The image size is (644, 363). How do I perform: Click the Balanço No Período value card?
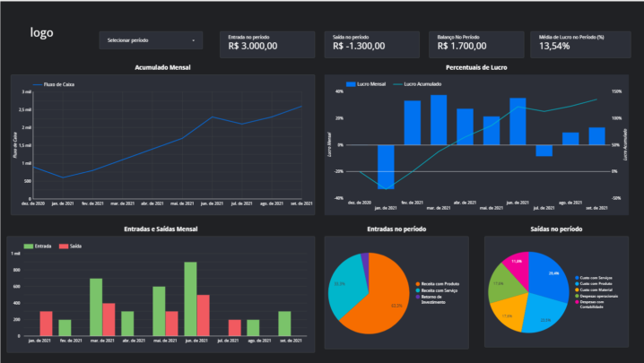point(474,42)
